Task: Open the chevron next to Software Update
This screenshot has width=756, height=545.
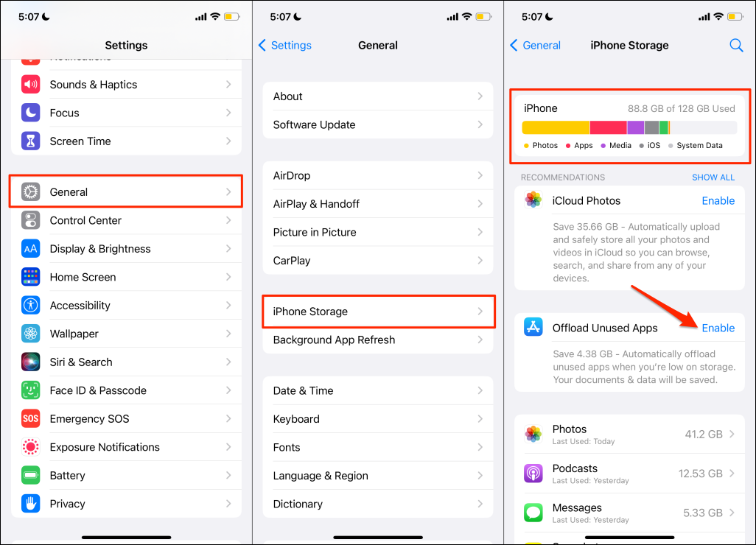Action: (480, 124)
